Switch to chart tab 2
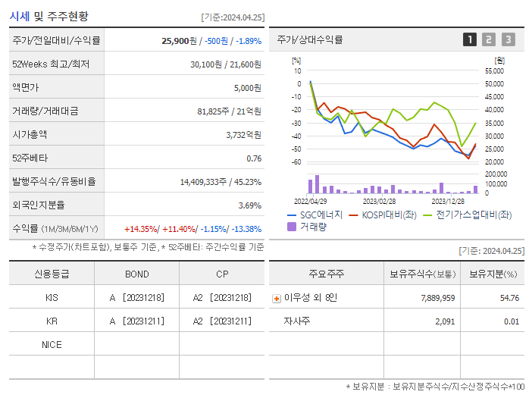Screen dimensions: 532x398 point(489,39)
